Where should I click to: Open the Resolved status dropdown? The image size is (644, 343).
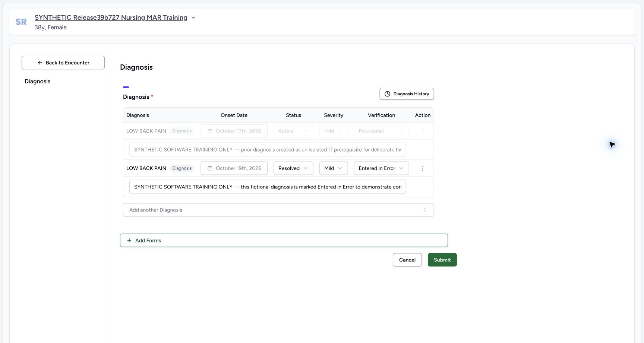pyautogui.click(x=293, y=168)
